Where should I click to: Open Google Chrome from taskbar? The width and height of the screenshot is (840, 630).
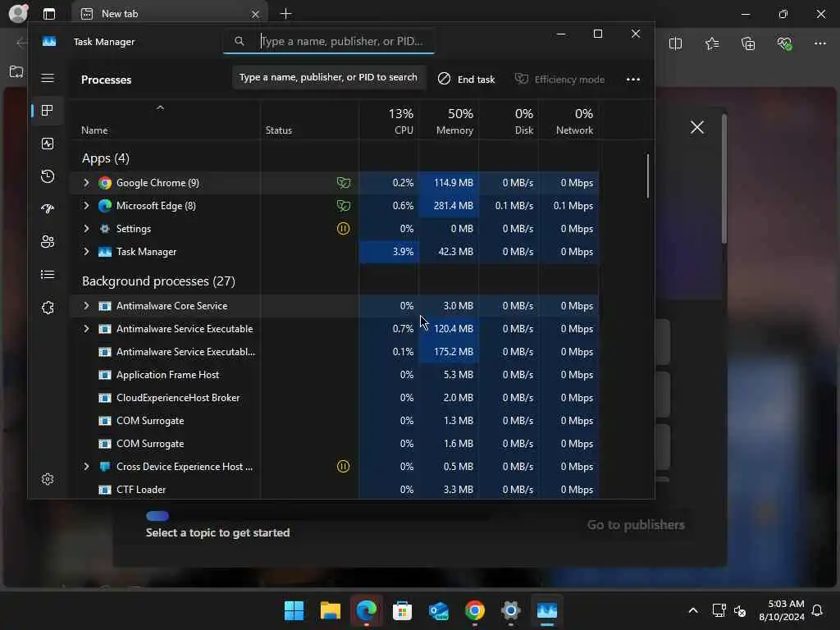[x=475, y=610]
